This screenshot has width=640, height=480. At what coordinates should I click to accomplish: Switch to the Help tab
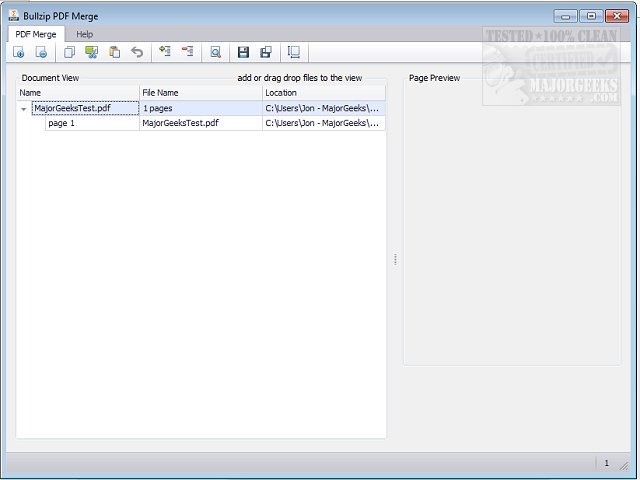[x=84, y=34]
